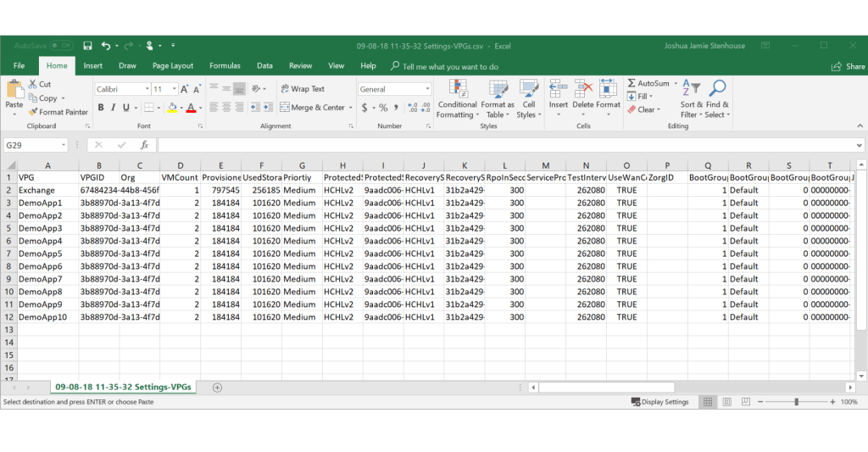Screen dimensions: 868x452
Task: Click the zoom slider in the status bar
Action: pyautogui.click(x=795, y=402)
